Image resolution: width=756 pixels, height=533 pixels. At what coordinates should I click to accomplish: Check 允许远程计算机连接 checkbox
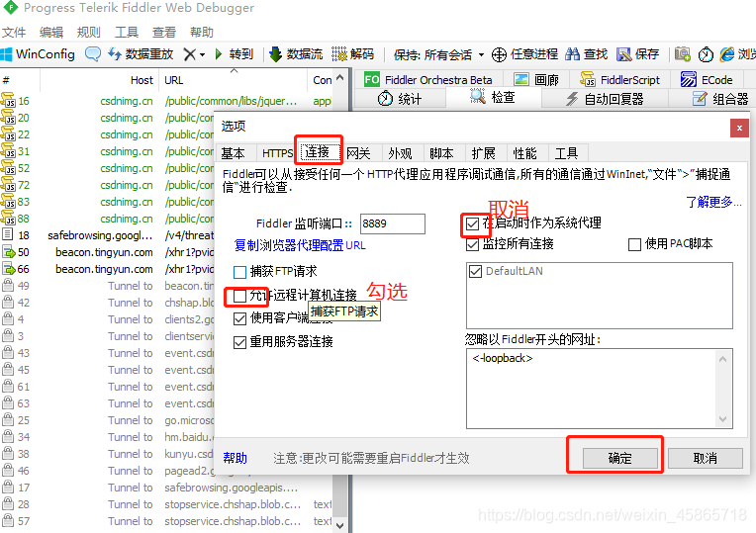pos(240,296)
